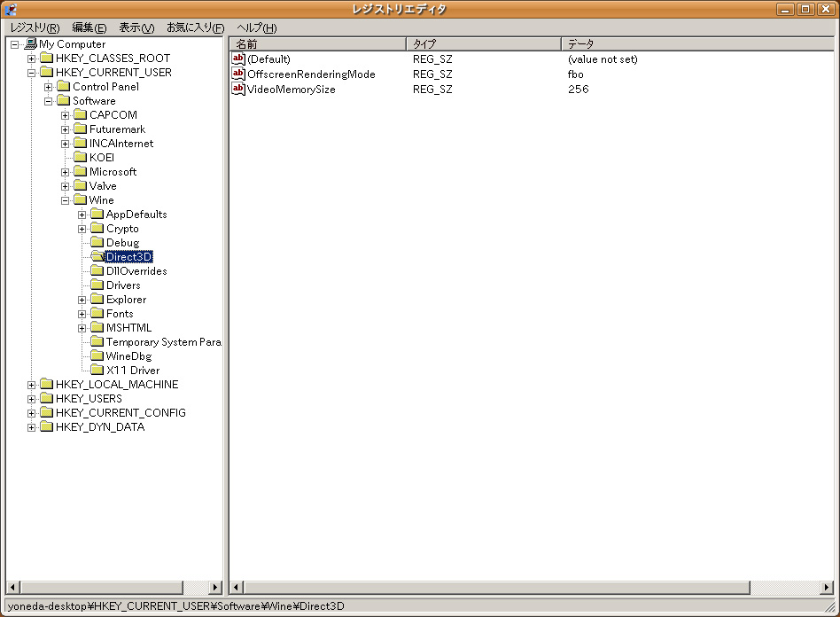
Task: Collapse the Software node
Action: click(x=48, y=101)
